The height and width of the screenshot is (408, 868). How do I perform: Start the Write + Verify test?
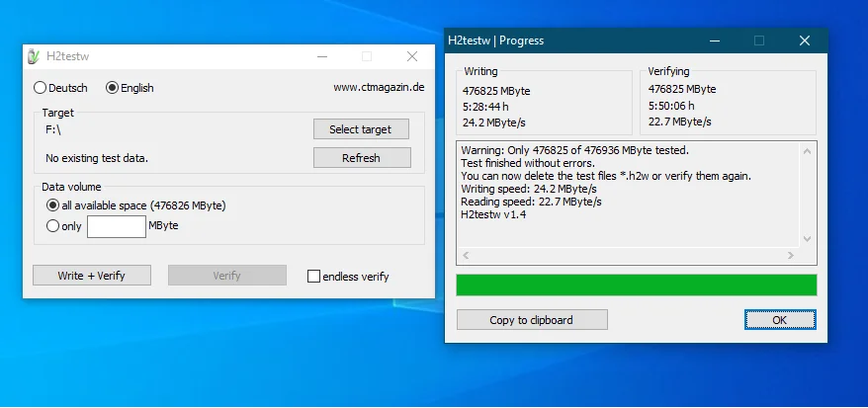point(92,276)
